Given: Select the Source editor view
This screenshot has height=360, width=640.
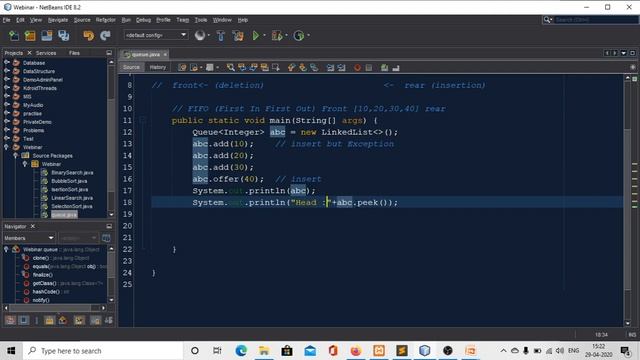Looking at the screenshot, I should click(131, 67).
